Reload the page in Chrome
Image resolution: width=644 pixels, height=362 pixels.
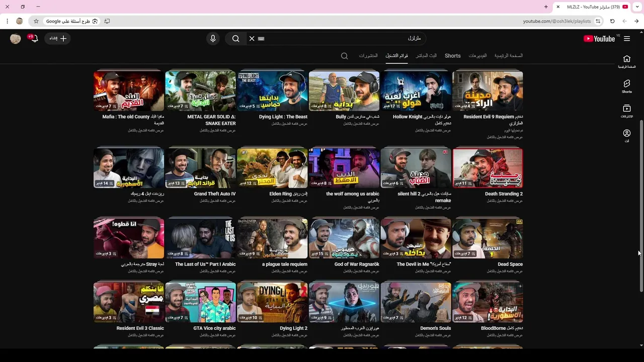coord(612,21)
